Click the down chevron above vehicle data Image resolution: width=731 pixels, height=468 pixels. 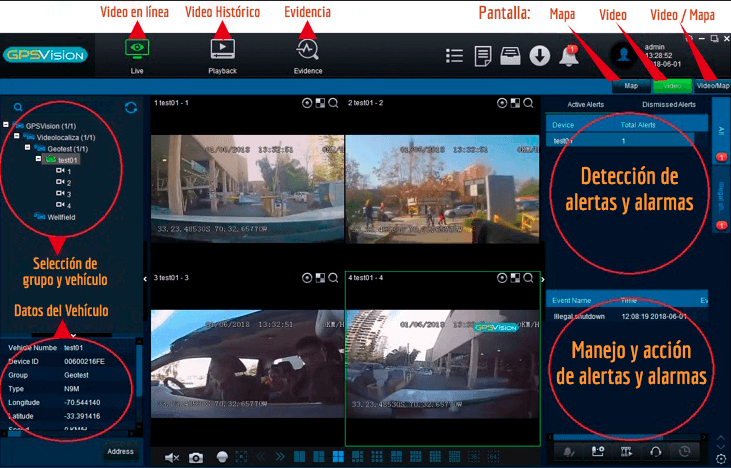(x=73, y=335)
